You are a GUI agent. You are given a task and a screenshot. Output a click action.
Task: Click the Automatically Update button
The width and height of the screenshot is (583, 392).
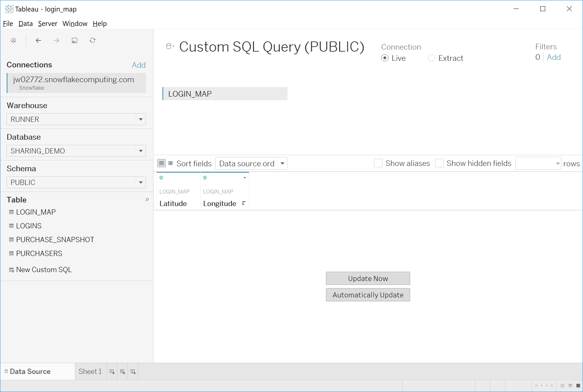click(x=368, y=295)
